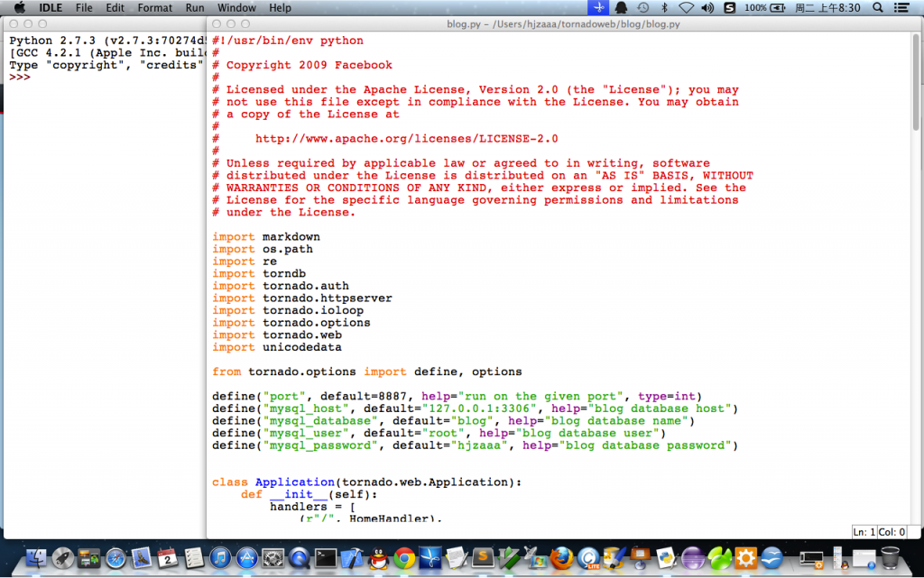Screen dimensions: 924x578
Task: Open Launchpad rocket in Dock
Action: [63, 558]
